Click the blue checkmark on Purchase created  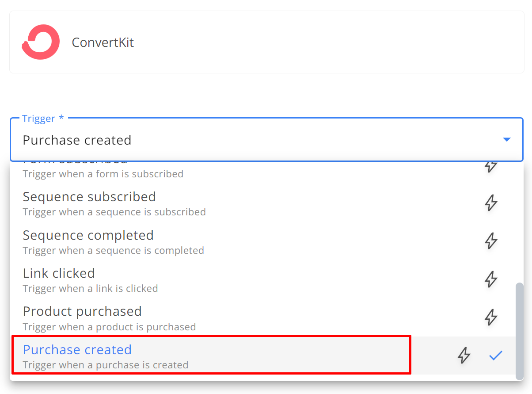tap(496, 356)
